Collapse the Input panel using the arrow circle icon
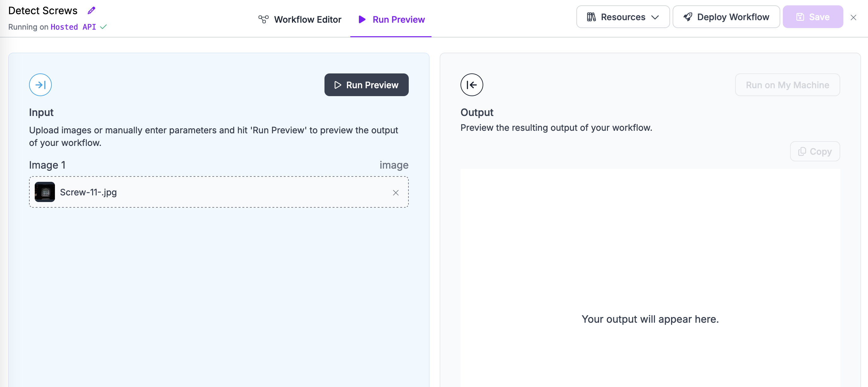The image size is (868, 387). (40, 85)
